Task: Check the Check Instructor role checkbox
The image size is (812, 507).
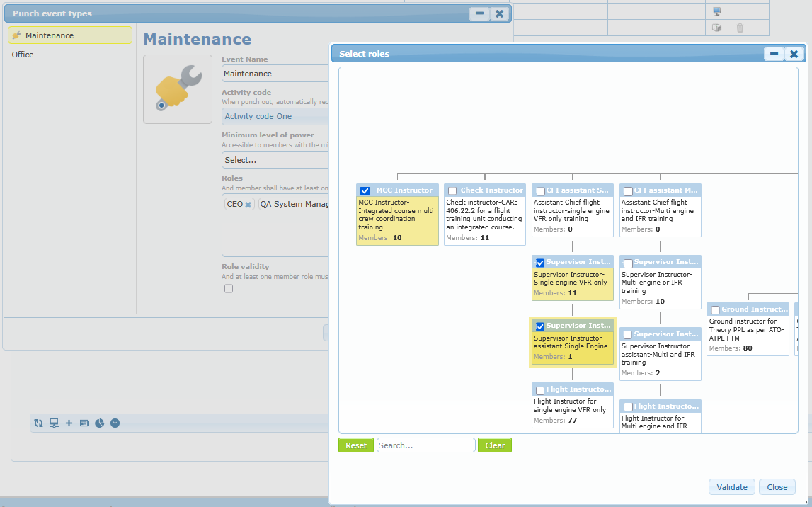Action: [453, 190]
